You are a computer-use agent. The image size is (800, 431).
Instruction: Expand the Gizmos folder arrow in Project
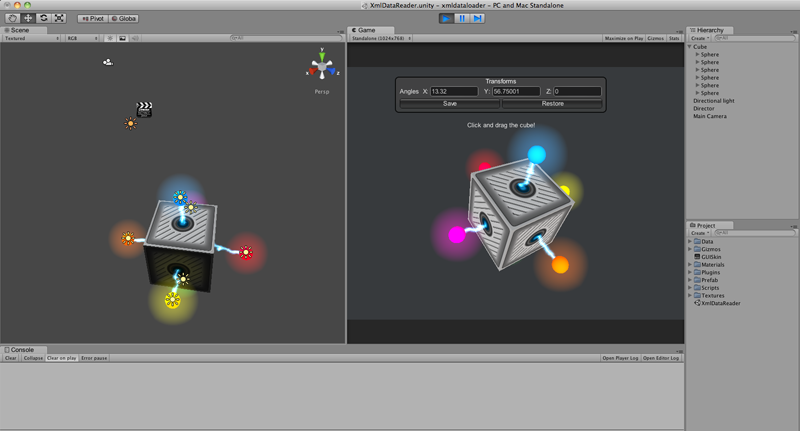coord(690,249)
